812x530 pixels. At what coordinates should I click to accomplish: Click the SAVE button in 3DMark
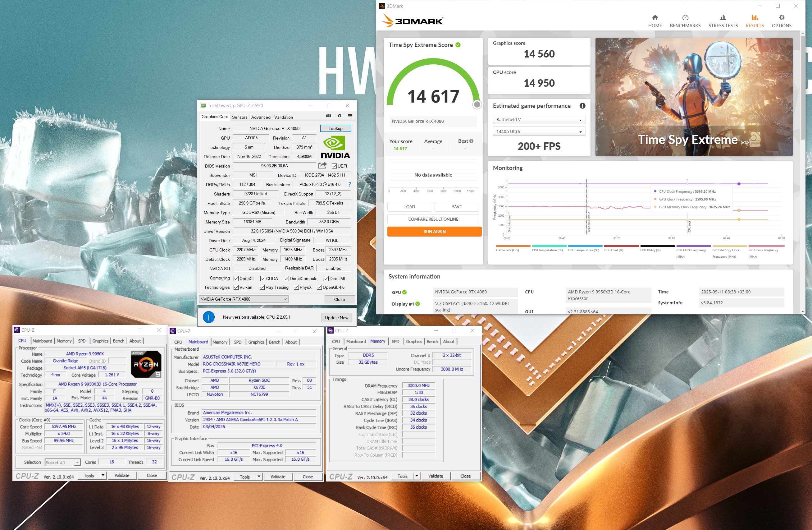tap(457, 207)
